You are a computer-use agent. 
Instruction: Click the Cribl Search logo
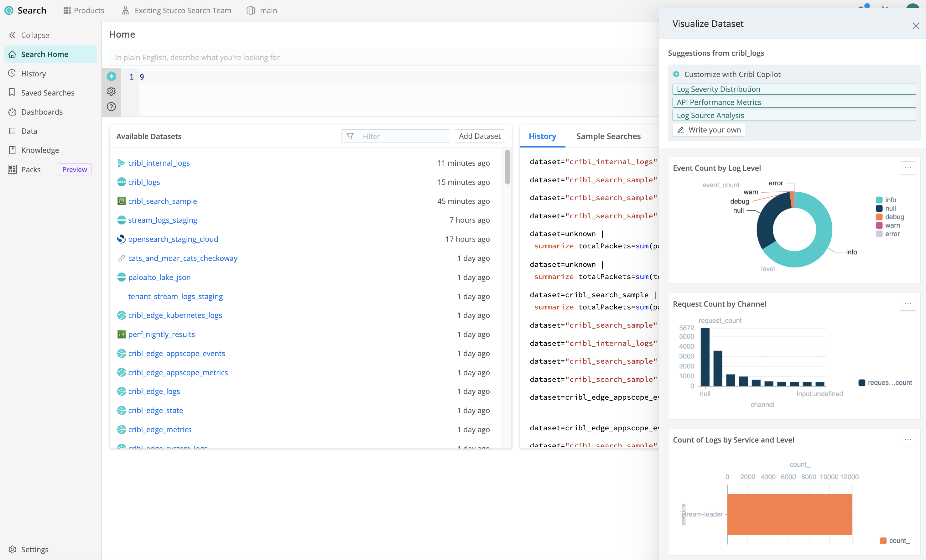pyautogui.click(x=9, y=11)
